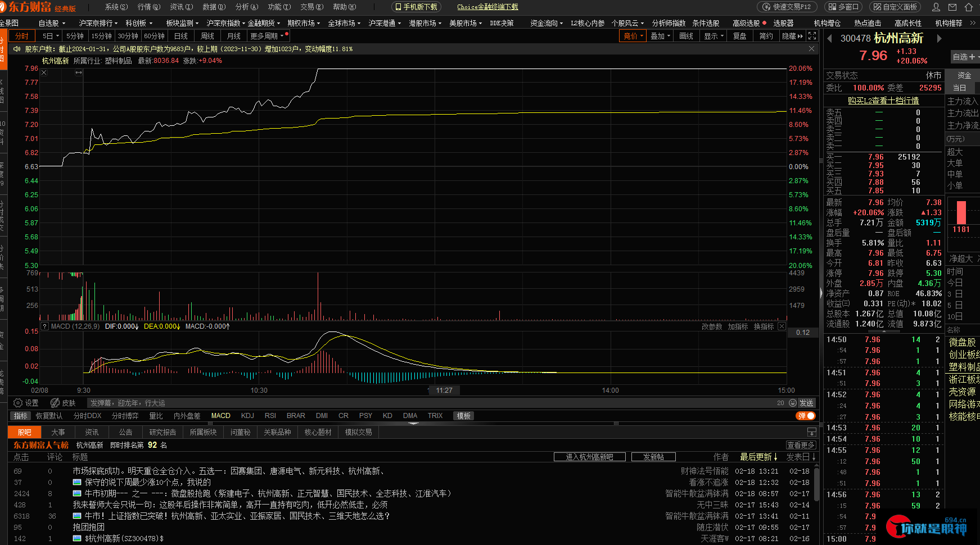Click 换指标 to switch indicator
Screen dimensions: 980x545
point(764,326)
